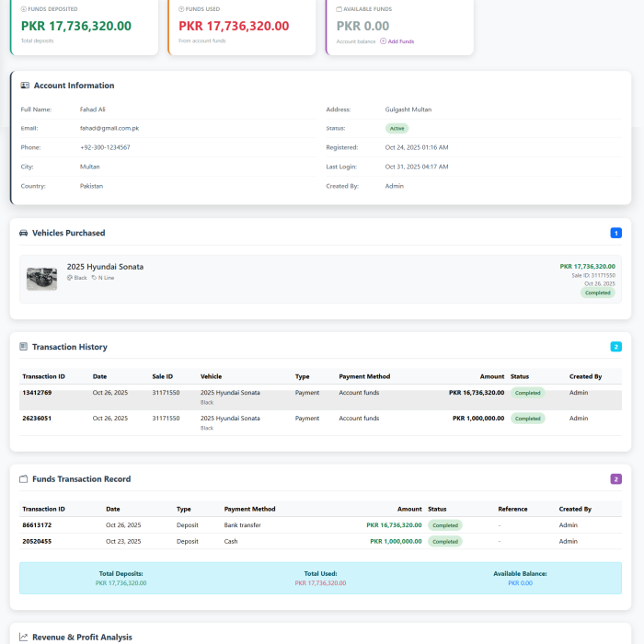644x644 pixels.
Task: Click the Account Information ID card icon
Action: tap(25, 86)
